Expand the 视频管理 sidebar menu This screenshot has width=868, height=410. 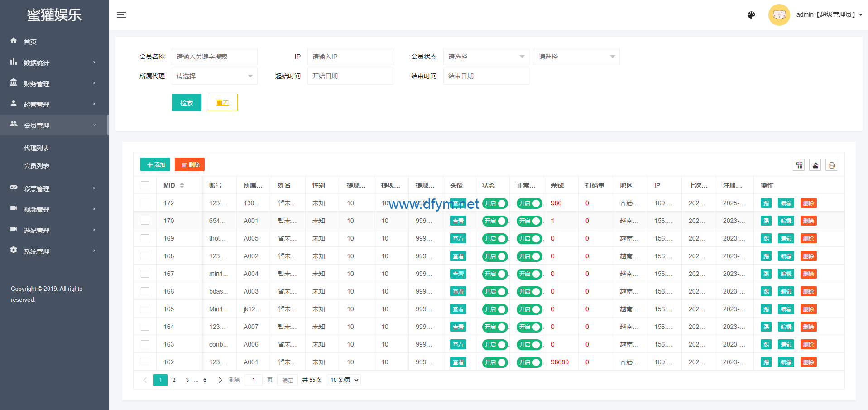pos(54,209)
